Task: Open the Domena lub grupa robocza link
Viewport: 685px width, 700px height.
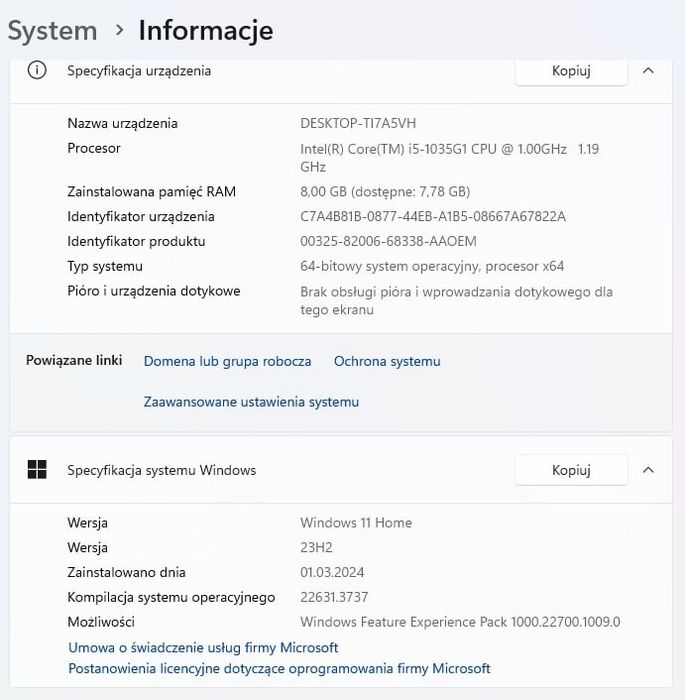Action: 227,361
